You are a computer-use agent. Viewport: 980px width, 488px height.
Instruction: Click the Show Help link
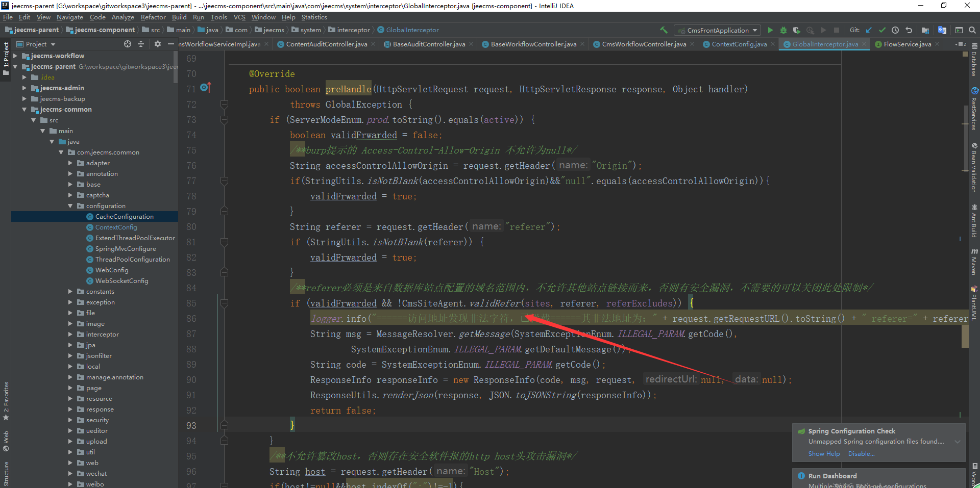(824, 454)
